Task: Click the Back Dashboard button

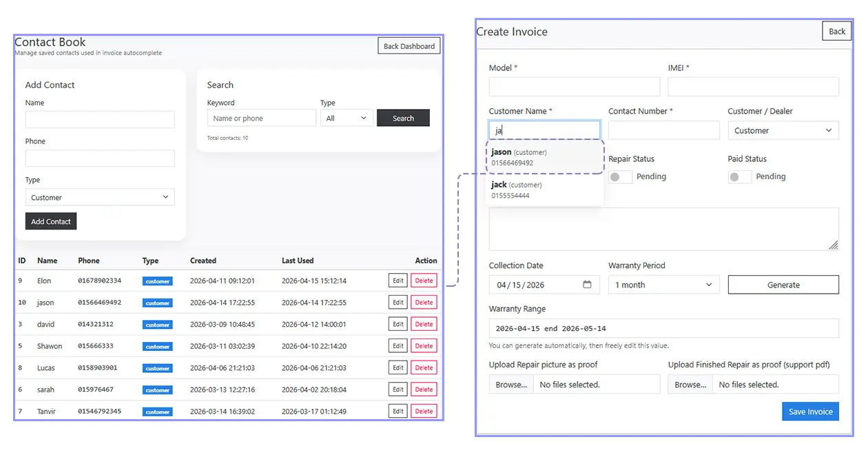Action: [409, 45]
